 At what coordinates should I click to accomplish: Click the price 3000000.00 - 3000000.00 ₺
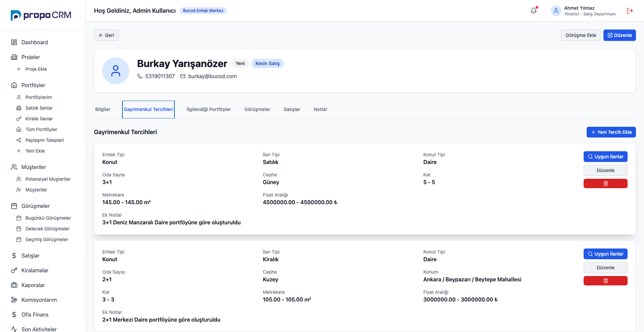(x=461, y=299)
